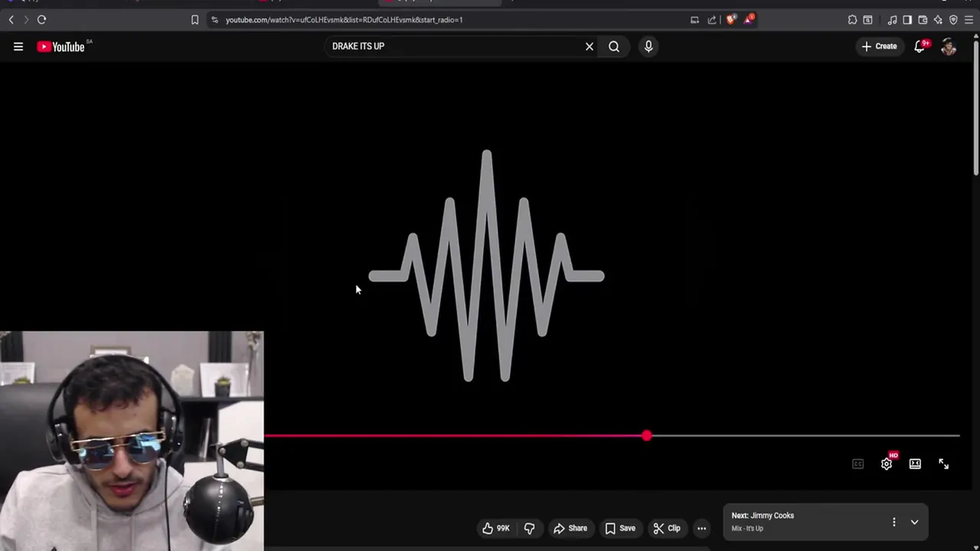Open YouTube notifications bell
The height and width of the screenshot is (551, 980).
tap(920, 47)
